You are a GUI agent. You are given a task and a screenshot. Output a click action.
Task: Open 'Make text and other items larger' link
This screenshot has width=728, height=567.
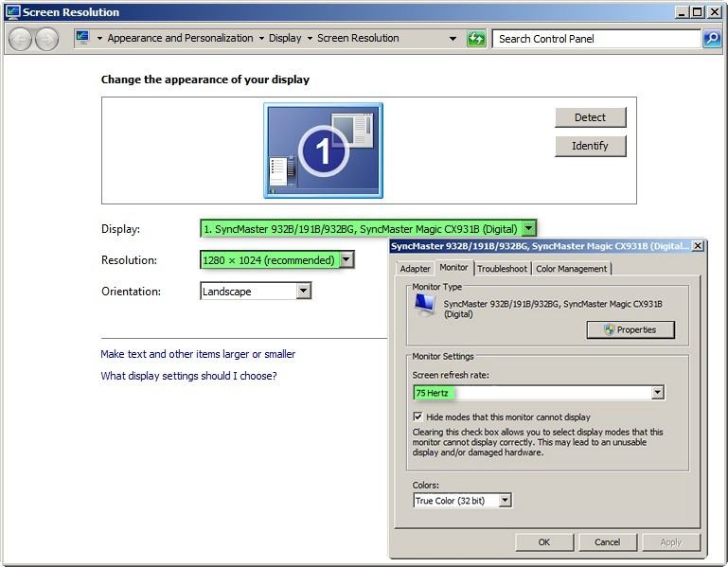pos(198,354)
